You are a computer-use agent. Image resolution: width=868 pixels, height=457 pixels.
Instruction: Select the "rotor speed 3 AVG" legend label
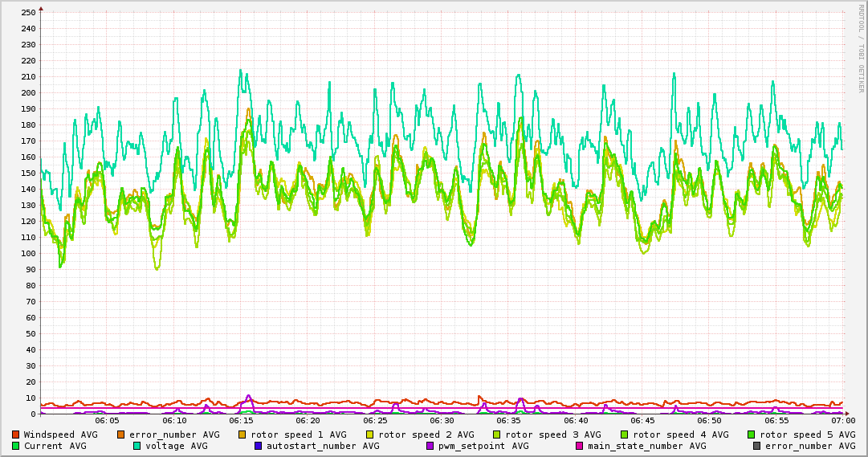553,435
